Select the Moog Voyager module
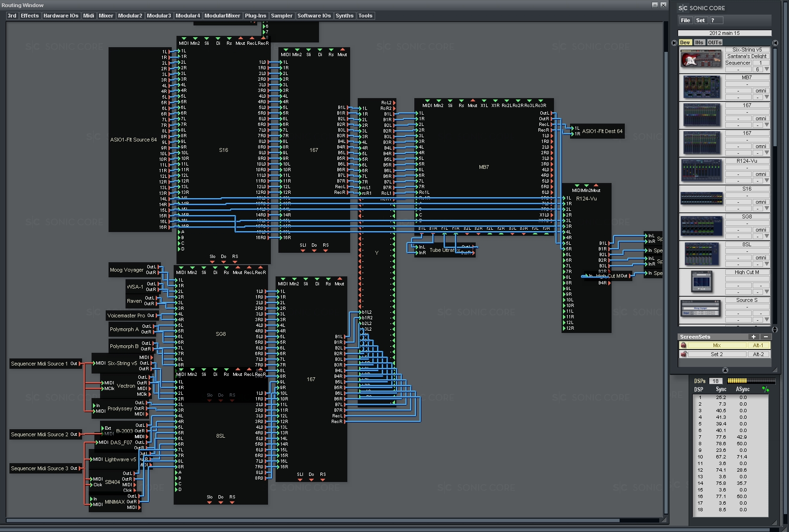Viewport: 789px width, 532px height. coord(134,270)
